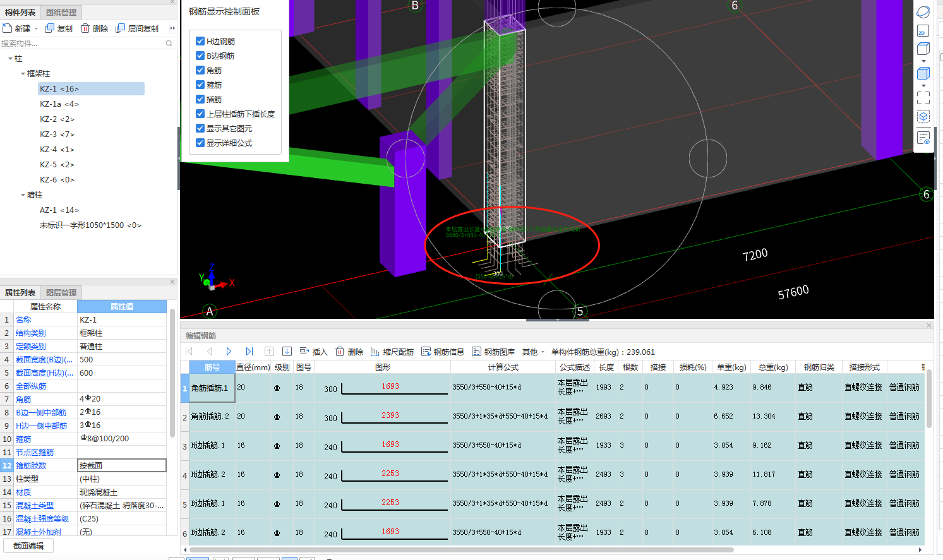Click the wireframe cube view icon

pos(923,49)
